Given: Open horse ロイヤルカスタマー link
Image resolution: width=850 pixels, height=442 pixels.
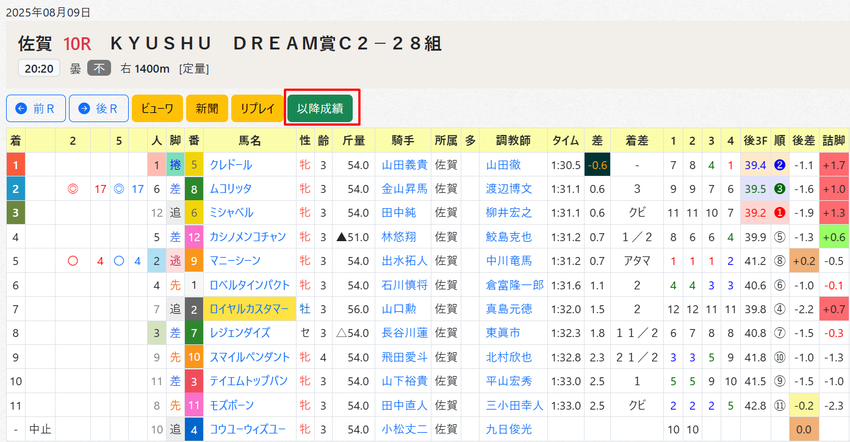Looking at the screenshot, I should pos(249,309).
